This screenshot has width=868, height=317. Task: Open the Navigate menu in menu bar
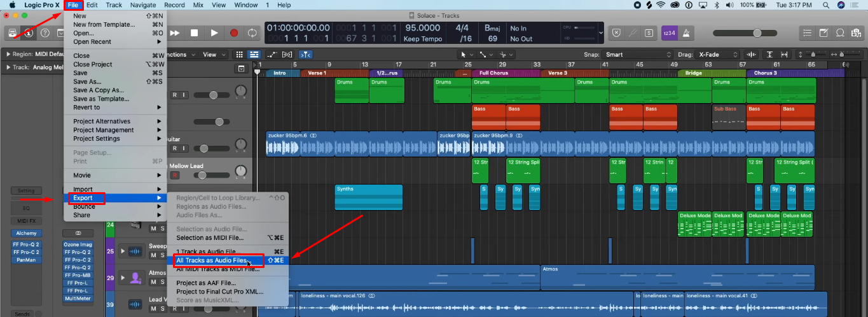tap(142, 5)
